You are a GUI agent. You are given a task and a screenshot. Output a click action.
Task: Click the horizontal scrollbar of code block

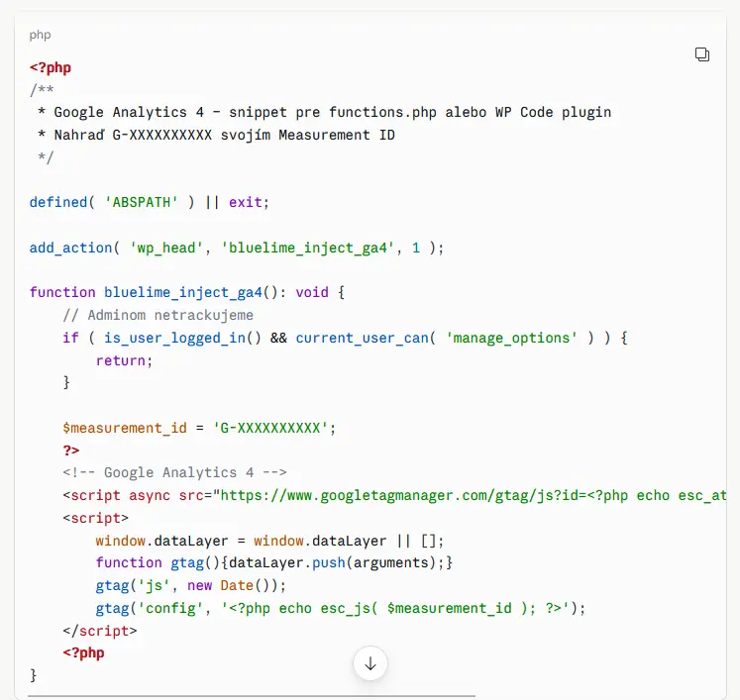coord(252,696)
